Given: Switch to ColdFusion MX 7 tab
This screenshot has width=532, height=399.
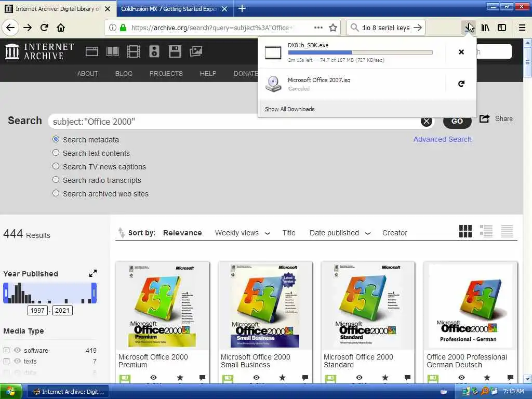Looking at the screenshot, I should [170, 9].
